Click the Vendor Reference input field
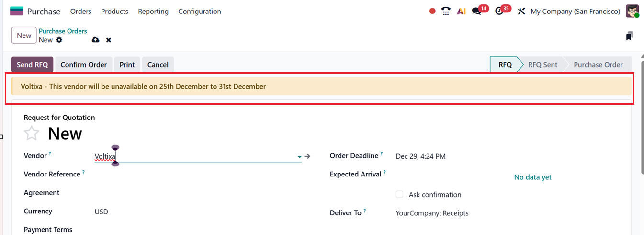Image resolution: width=644 pixels, height=235 pixels. pos(197,175)
